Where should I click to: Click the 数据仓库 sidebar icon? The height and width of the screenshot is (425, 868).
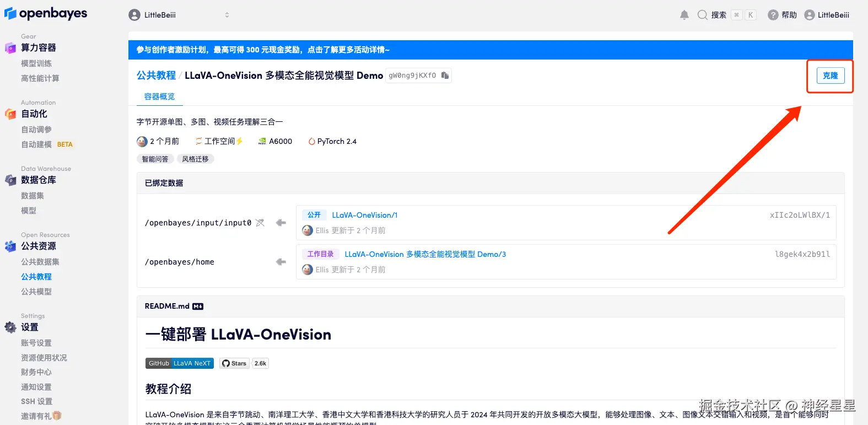(10, 180)
